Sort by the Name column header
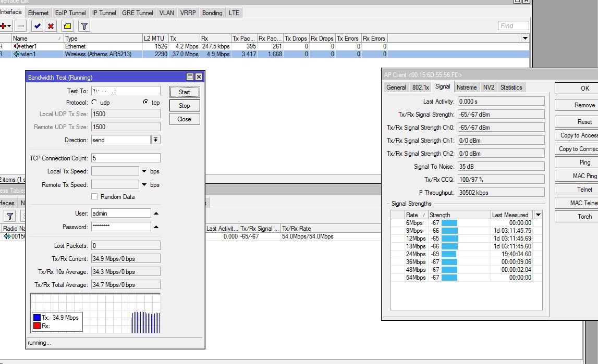598x364 pixels. click(37, 38)
